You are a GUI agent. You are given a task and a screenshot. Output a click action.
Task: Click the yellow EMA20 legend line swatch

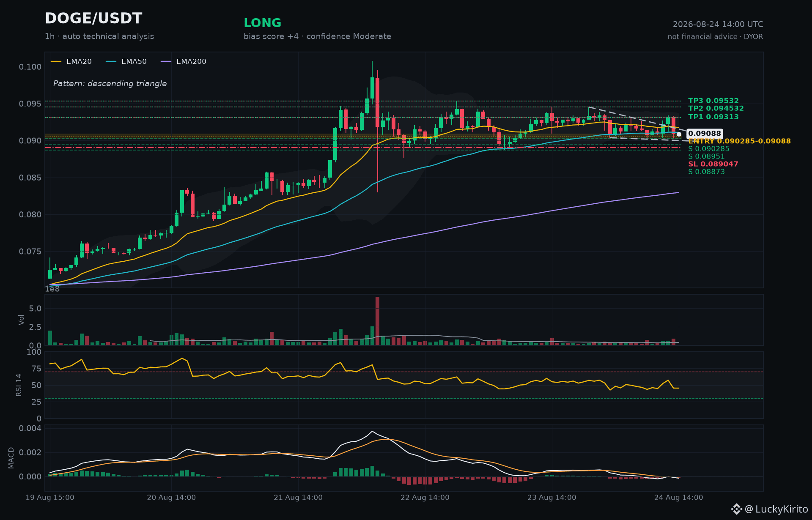[x=56, y=62]
